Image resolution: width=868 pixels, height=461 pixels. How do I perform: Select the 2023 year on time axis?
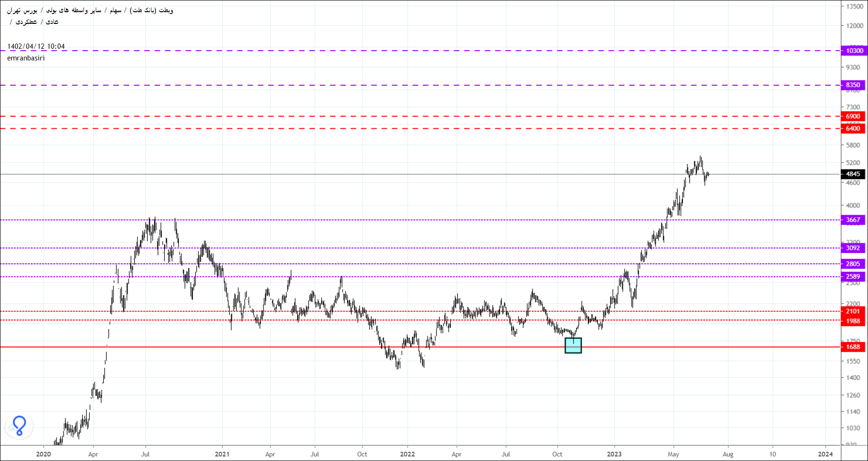[x=614, y=454]
